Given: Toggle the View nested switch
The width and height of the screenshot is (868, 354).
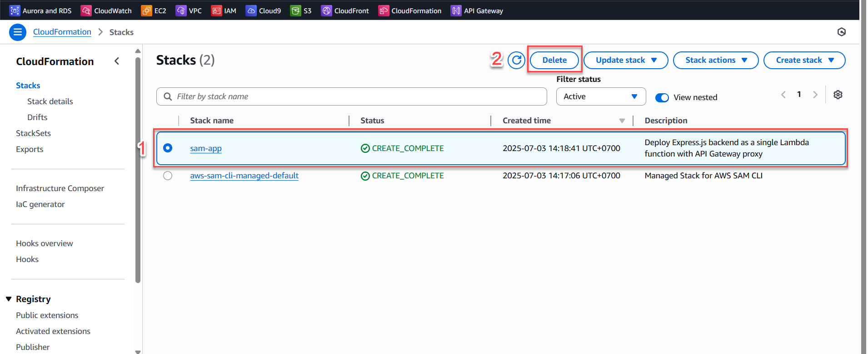Looking at the screenshot, I should click(662, 97).
